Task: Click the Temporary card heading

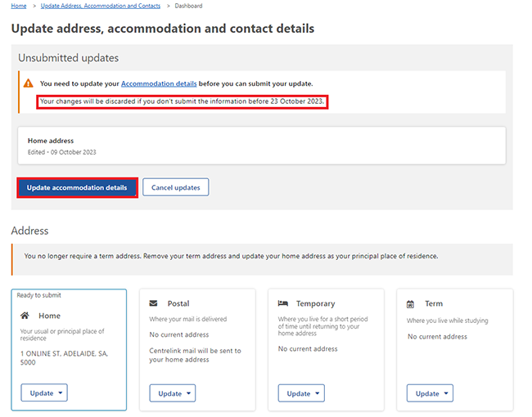Action: point(315,303)
